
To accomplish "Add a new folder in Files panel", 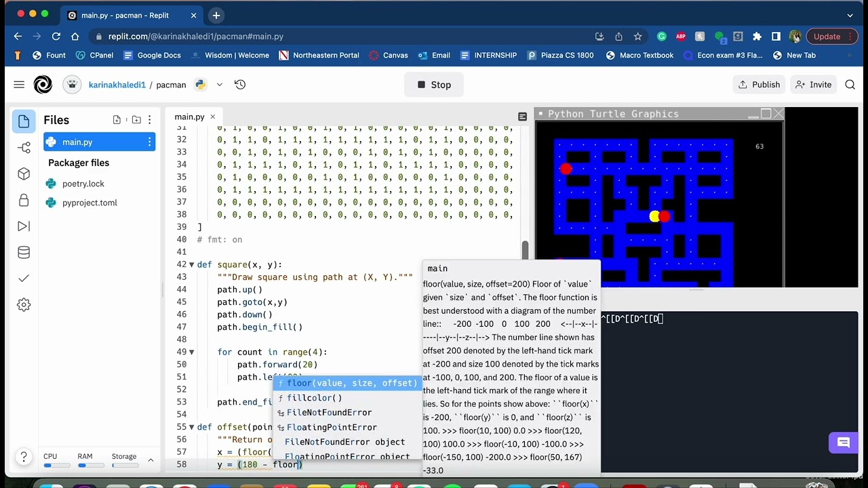I will click(x=136, y=120).
